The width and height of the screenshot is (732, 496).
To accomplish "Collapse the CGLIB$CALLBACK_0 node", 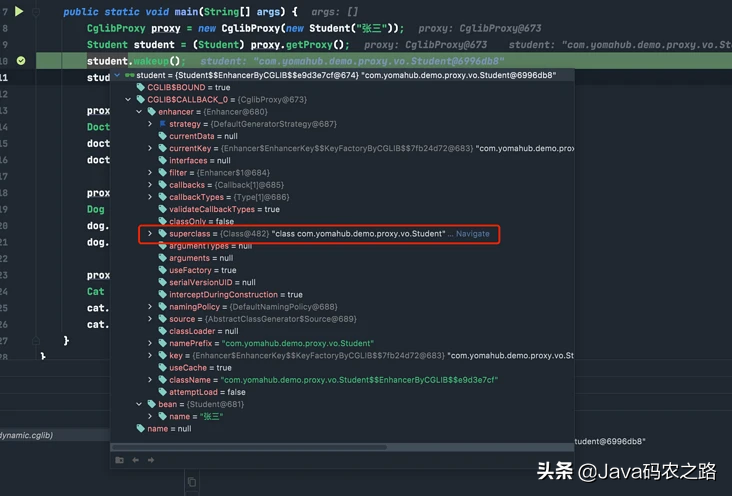I will coord(128,99).
